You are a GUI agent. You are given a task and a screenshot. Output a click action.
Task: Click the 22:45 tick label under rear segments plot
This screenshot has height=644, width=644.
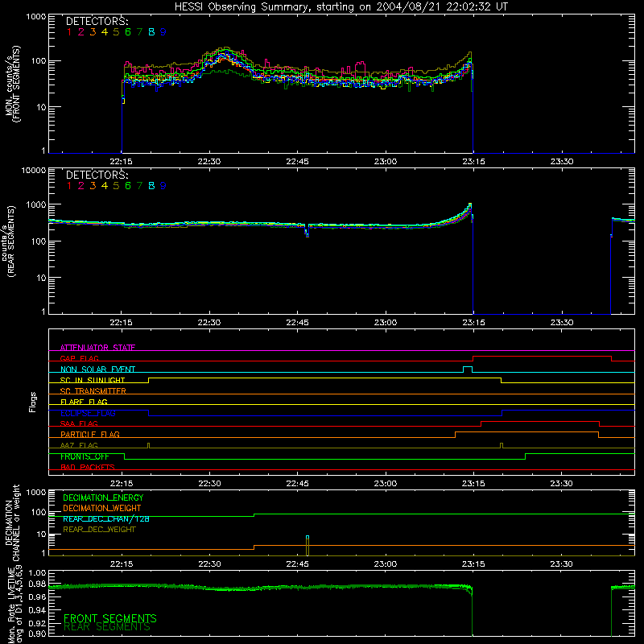point(297,323)
